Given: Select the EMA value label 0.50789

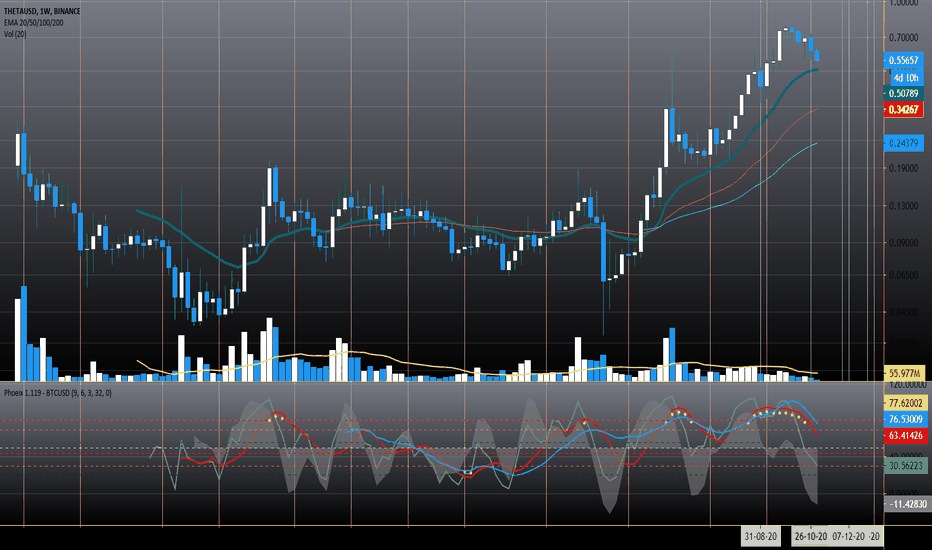Looking at the screenshot, I should 903,93.
